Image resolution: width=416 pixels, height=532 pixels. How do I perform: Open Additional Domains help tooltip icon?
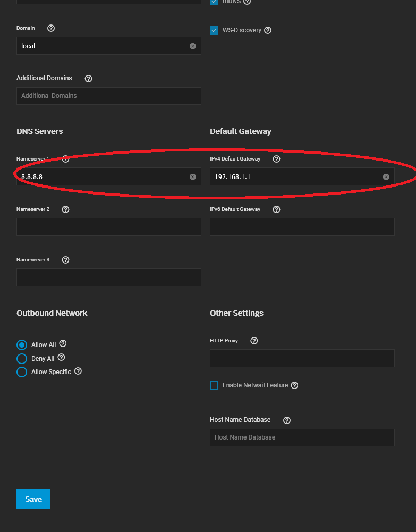click(89, 79)
